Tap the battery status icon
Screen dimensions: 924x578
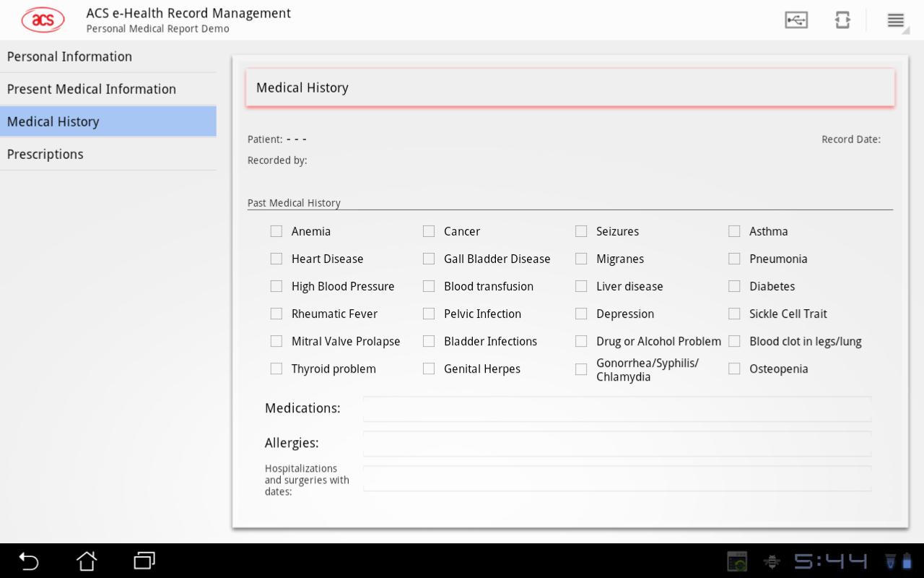click(x=907, y=561)
